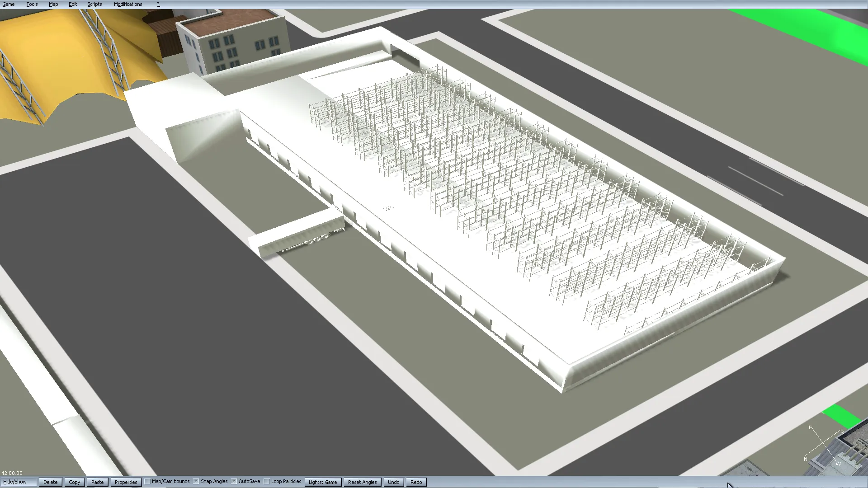The height and width of the screenshot is (488, 868).
Task: Open the Map menu
Action: coord(53,4)
